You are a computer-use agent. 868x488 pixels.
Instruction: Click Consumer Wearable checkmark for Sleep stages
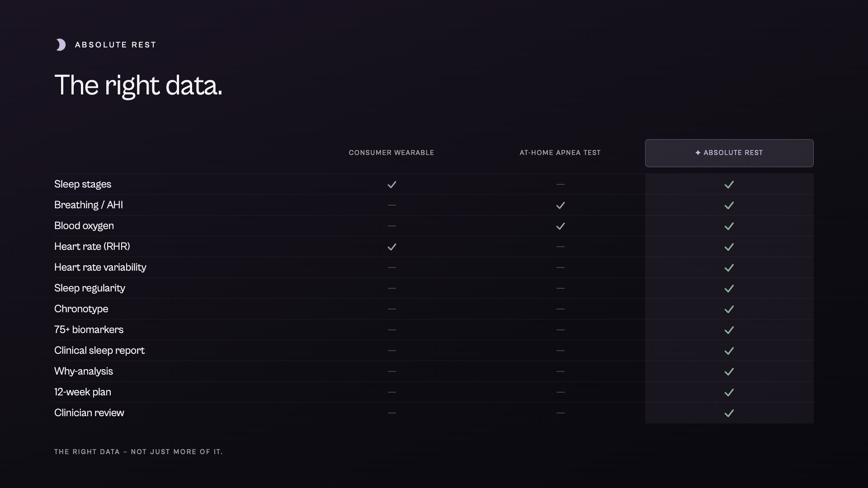(392, 184)
